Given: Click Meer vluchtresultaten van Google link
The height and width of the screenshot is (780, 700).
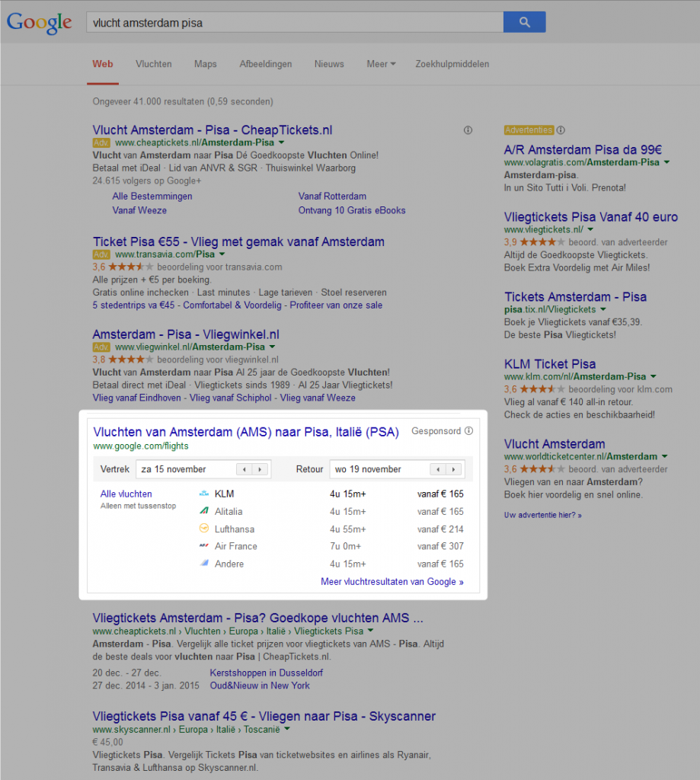Looking at the screenshot, I should [x=392, y=581].
